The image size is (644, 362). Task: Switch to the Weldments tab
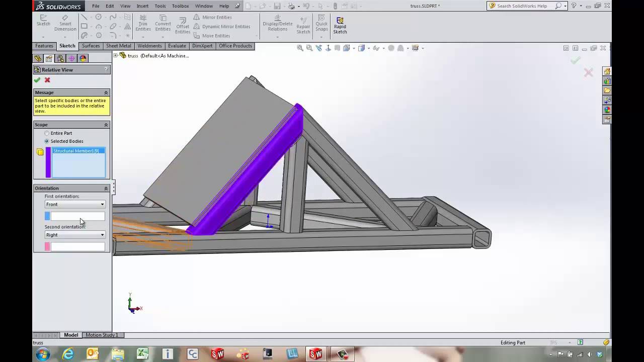point(149,46)
